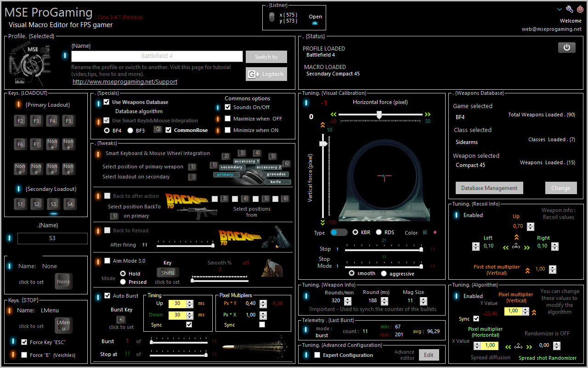Open the mseprogaming.net/Support link
Screen dimensions: 588x368
[x=125, y=81]
